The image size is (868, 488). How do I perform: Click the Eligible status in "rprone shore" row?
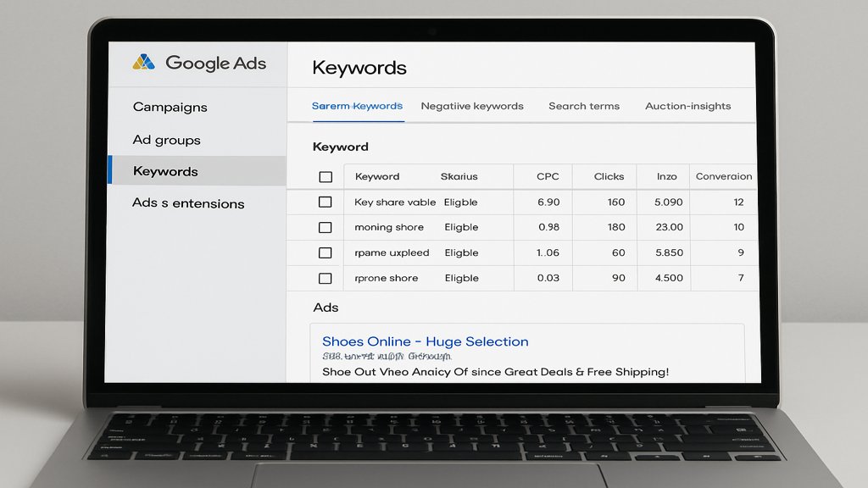[x=461, y=279]
